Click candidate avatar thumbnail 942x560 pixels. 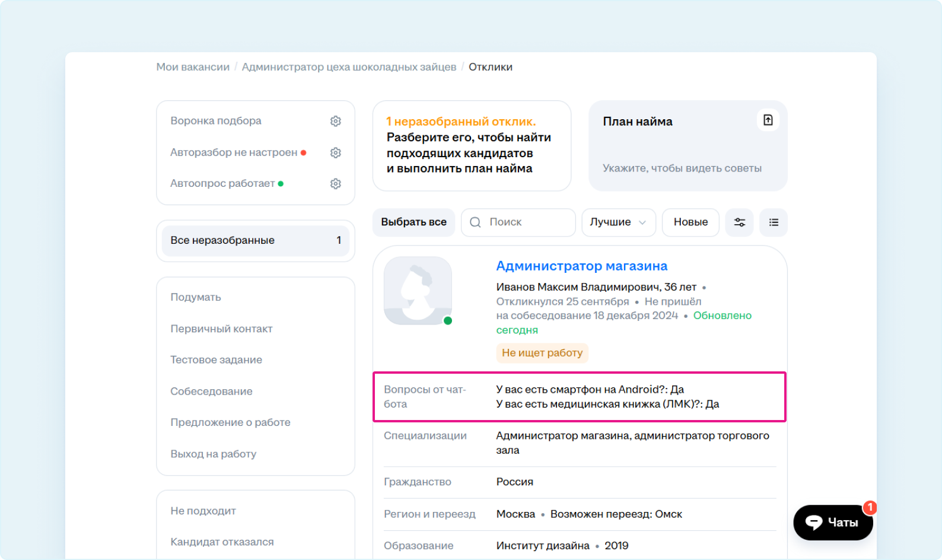pos(418,291)
